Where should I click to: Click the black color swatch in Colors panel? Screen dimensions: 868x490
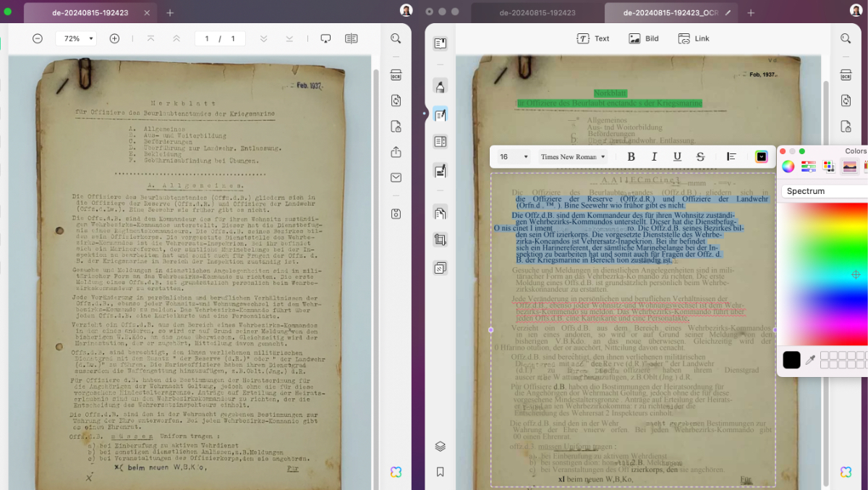[x=791, y=360]
